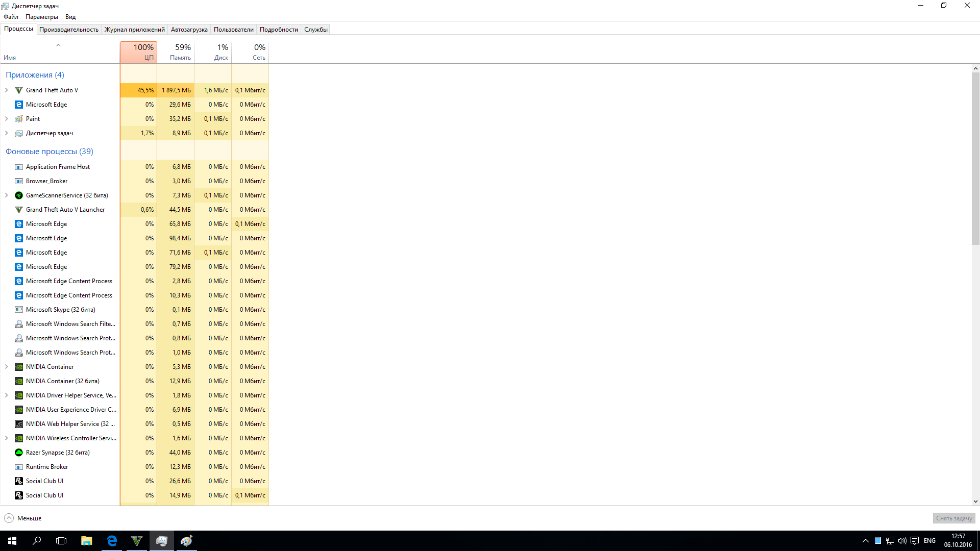
Task: Click the Microsoft Skype process icon
Action: click(x=19, y=310)
